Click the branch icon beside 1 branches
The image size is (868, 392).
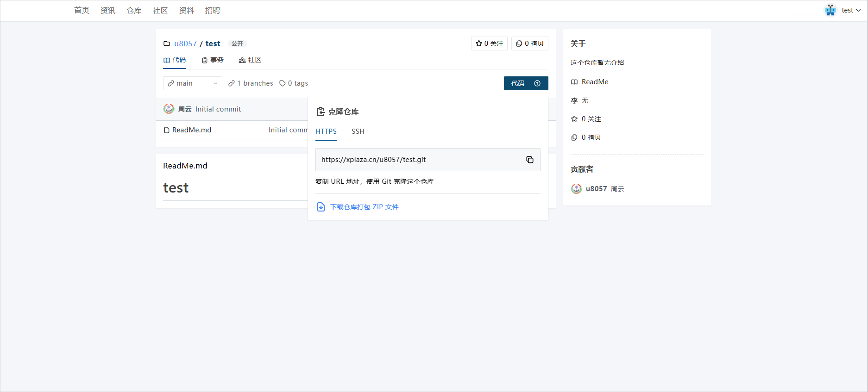click(232, 83)
